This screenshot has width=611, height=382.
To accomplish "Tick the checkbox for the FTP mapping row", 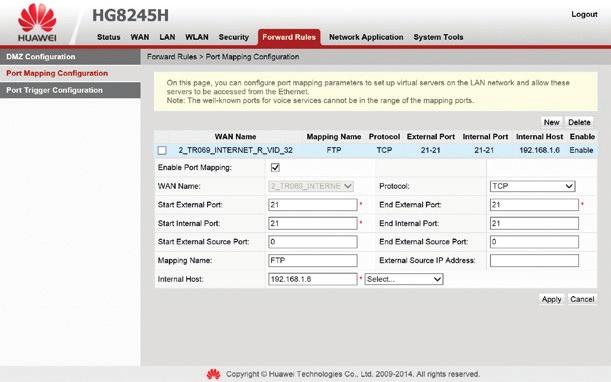I will (x=162, y=150).
